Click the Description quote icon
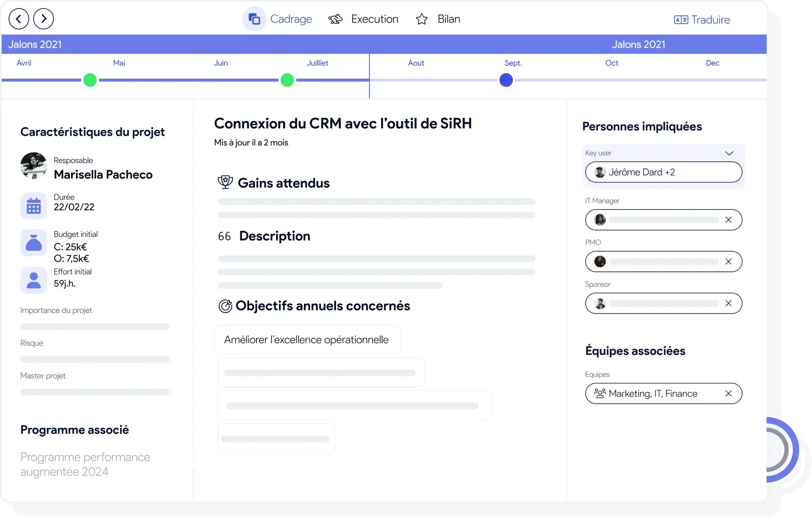Screen dimensions: 812x516 pyautogui.click(x=225, y=236)
